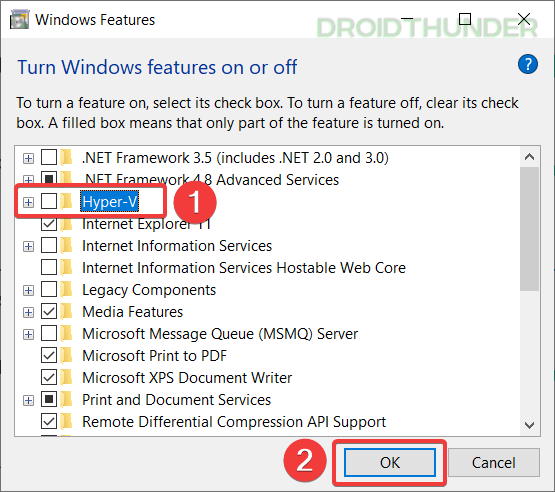Select the Internet Information Services label
555x492 pixels.
coord(177,246)
